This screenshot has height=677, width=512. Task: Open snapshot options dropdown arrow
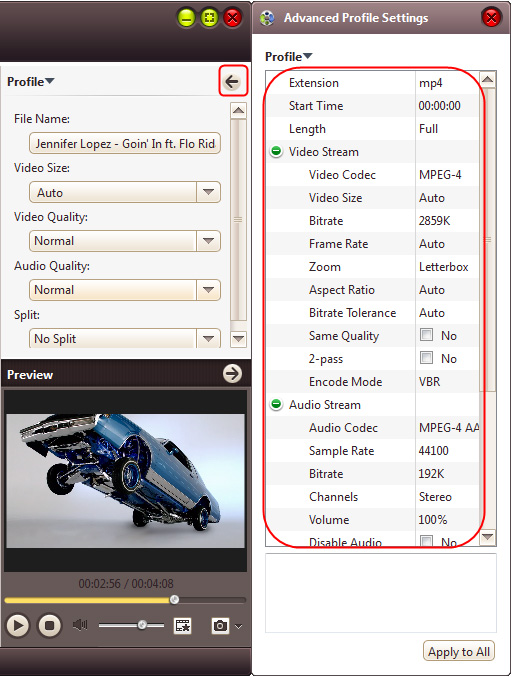(238, 626)
